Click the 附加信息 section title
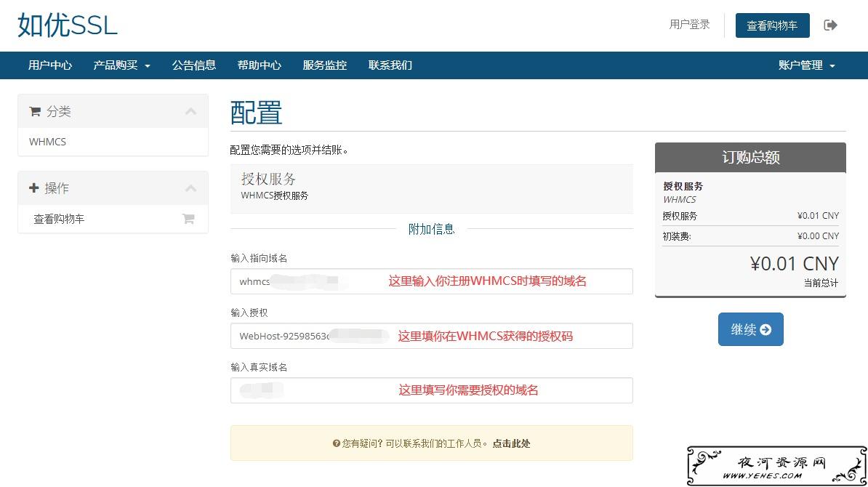Image resolution: width=868 pixels, height=487 pixels. coord(431,229)
